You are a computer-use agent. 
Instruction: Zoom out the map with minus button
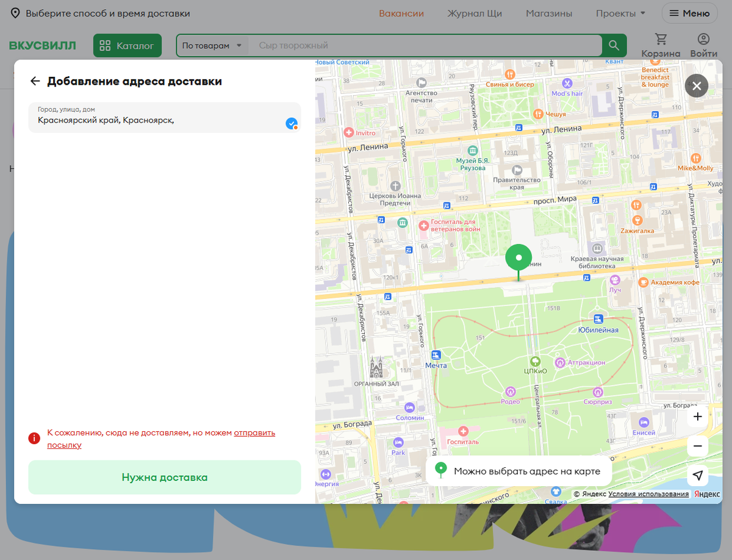(698, 446)
